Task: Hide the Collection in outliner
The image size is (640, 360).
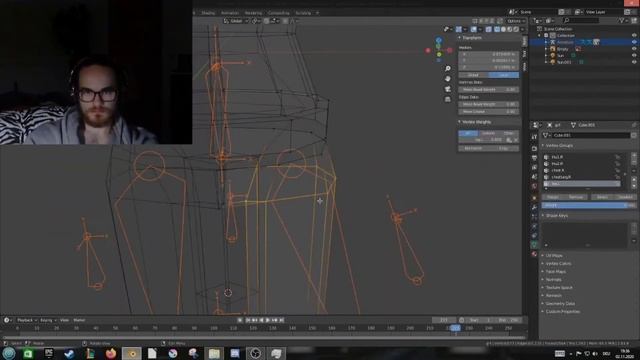Action: [634, 36]
